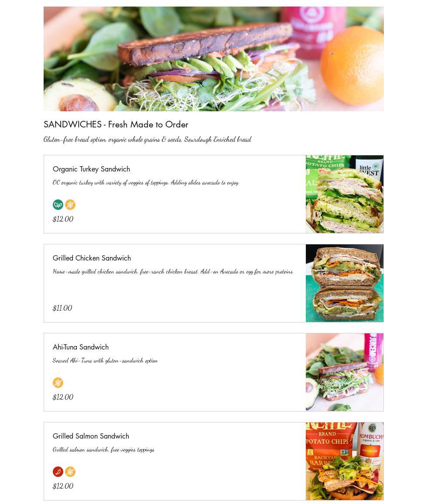View the Organic Turkey Sandwich photo

(x=345, y=194)
